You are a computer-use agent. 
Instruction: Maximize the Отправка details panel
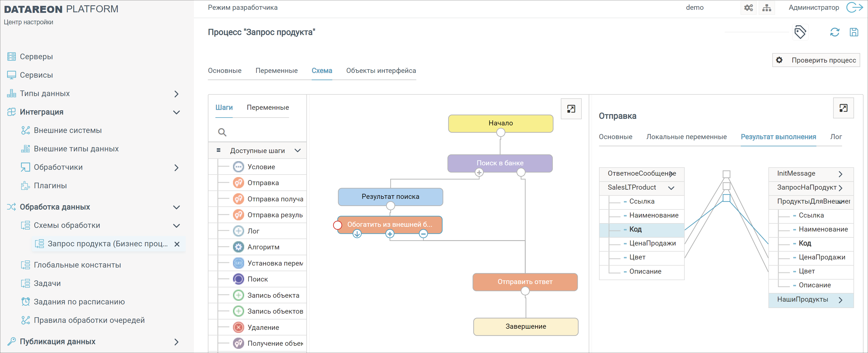(843, 108)
